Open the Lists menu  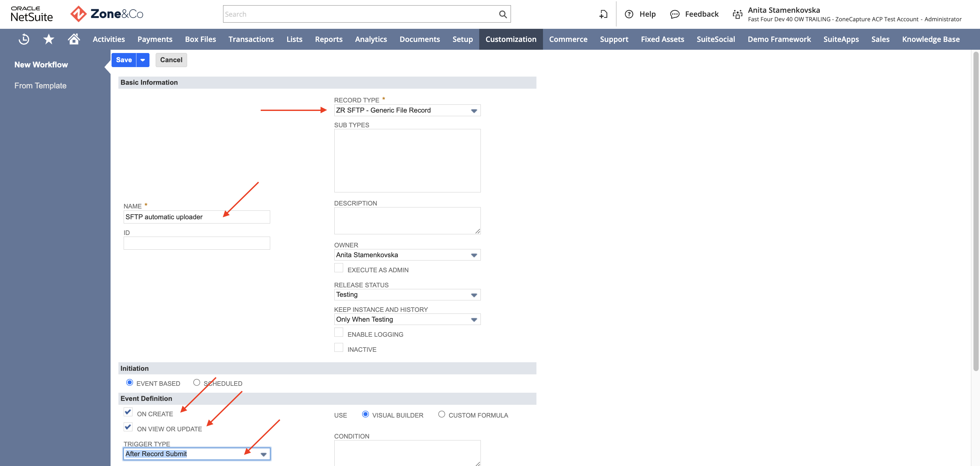point(294,39)
